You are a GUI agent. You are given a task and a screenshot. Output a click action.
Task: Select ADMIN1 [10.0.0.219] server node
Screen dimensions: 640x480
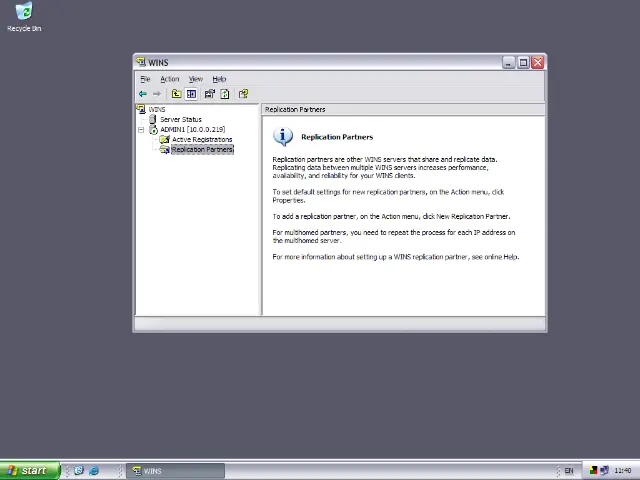192,129
